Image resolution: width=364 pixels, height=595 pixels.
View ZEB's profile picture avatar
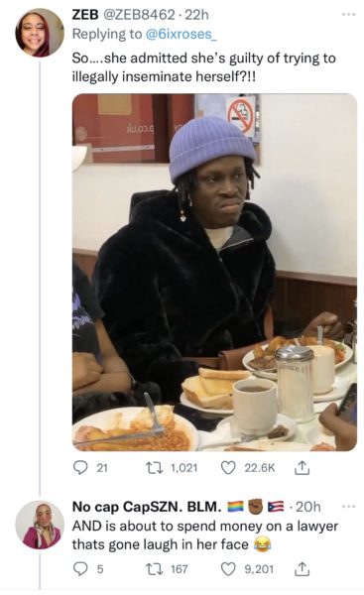(39, 33)
